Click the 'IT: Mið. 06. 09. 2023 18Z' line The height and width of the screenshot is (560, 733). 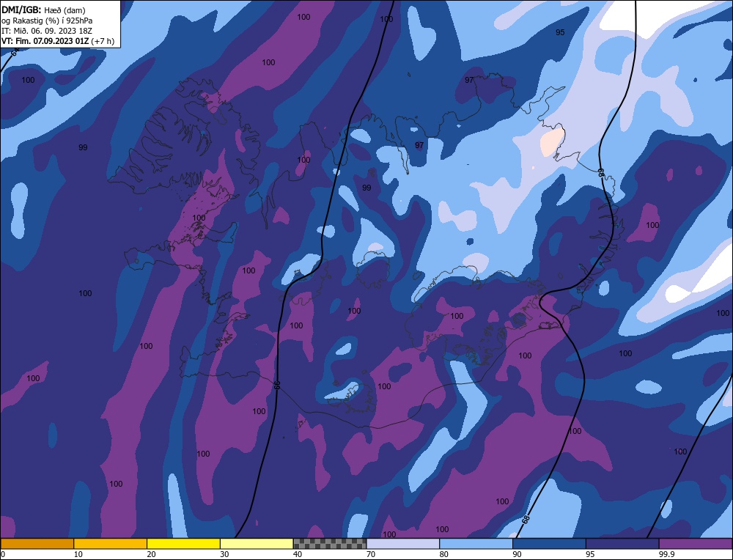pos(47,31)
